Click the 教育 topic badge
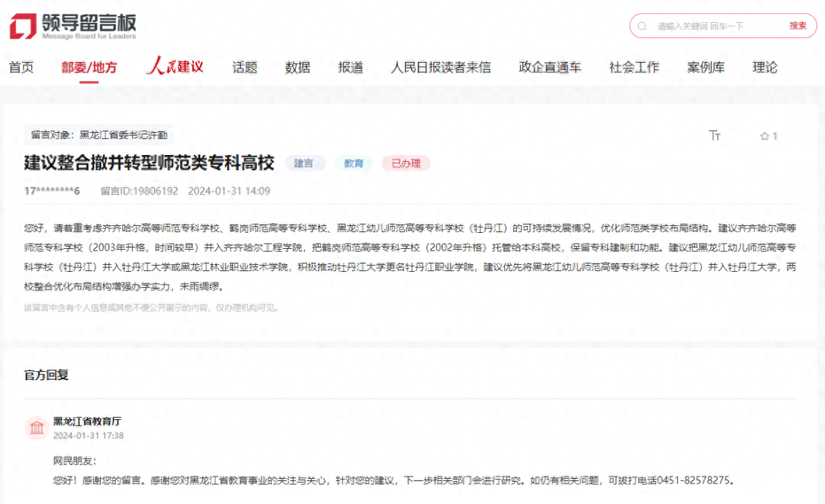 coord(354,163)
